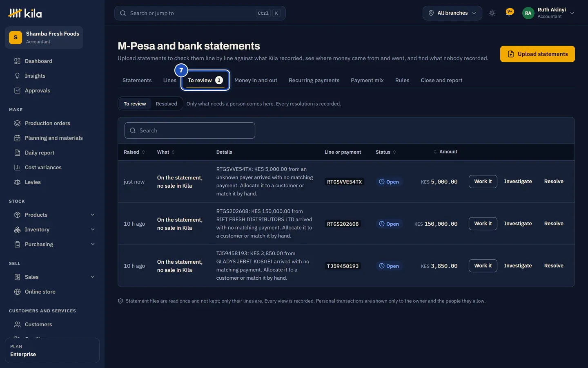Viewport: 588px width, 368px height.
Task: Focus the Search or jump to field
Action: point(200,13)
